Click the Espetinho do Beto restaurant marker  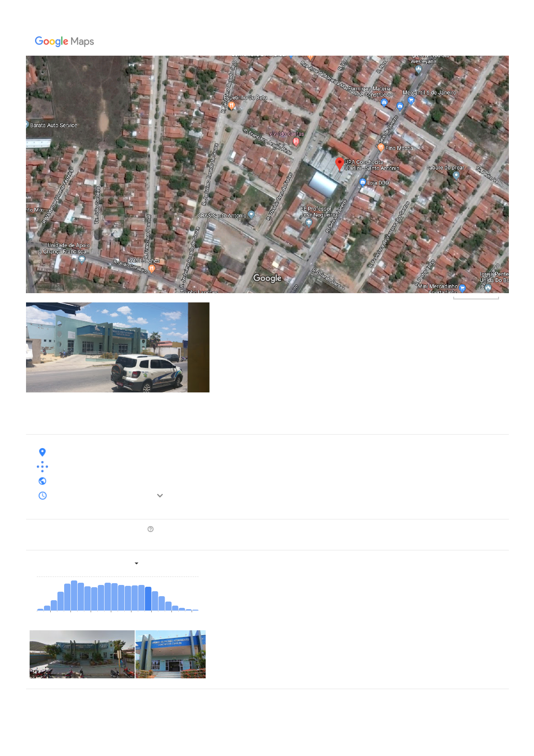pos(232,105)
